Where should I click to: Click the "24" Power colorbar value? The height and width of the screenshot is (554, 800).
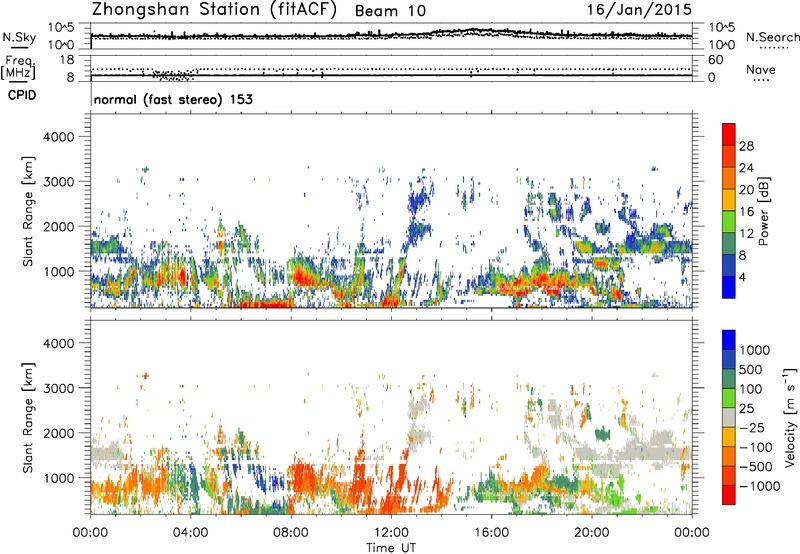[x=746, y=168]
